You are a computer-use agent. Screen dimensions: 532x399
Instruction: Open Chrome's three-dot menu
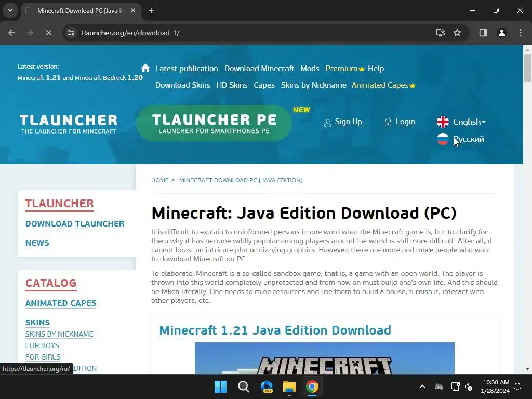pyautogui.click(x=521, y=33)
